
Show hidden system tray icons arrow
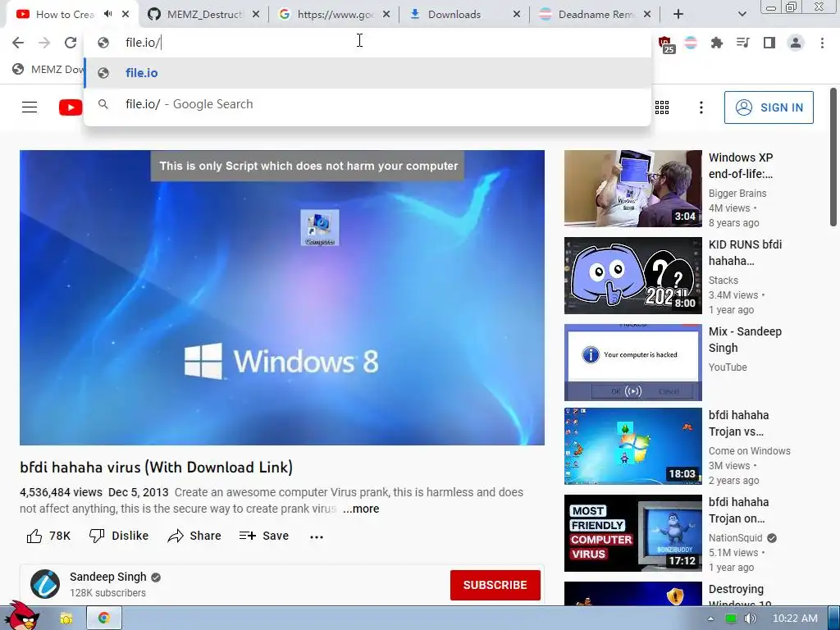click(710, 619)
